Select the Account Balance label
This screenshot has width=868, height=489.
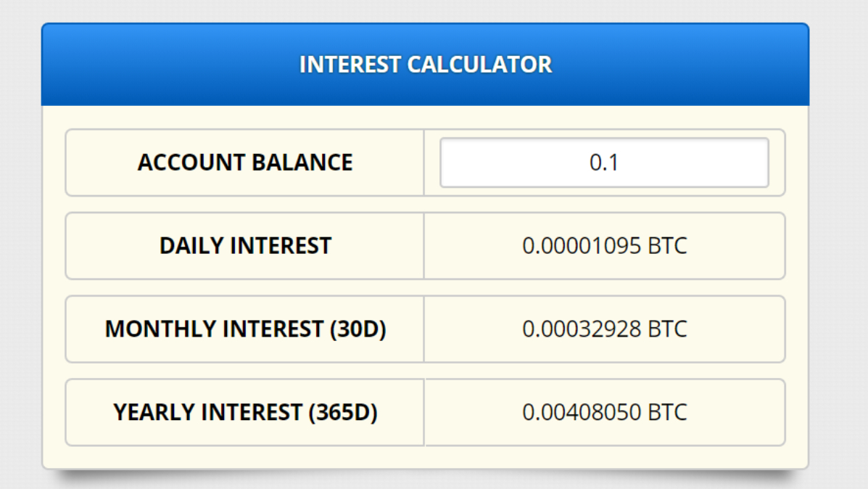[244, 163]
